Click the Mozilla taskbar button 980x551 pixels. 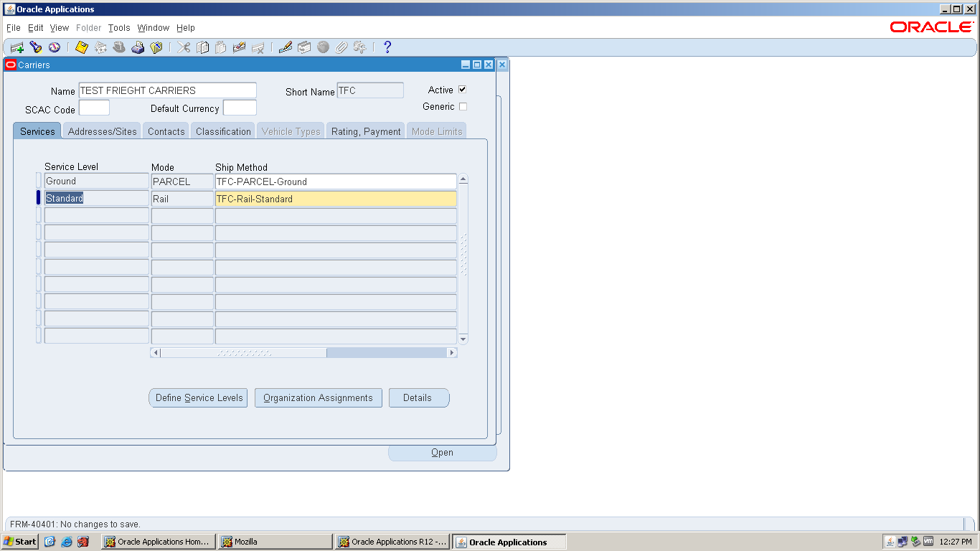pyautogui.click(x=275, y=542)
